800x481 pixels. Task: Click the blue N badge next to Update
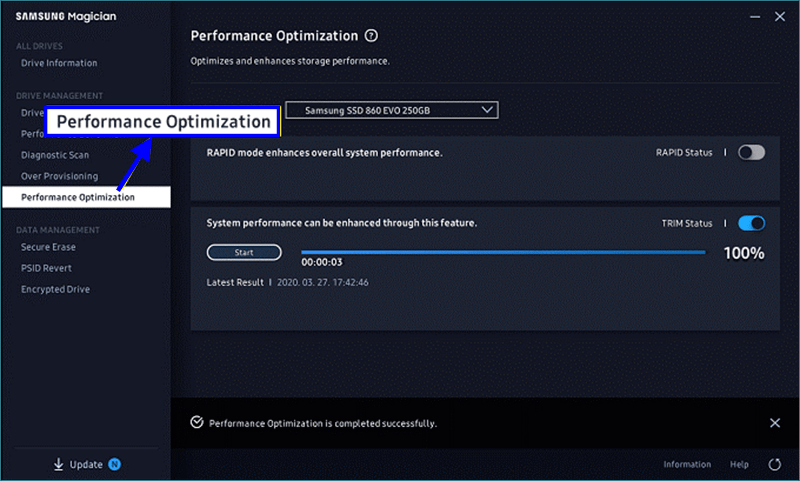pos(114,464)
